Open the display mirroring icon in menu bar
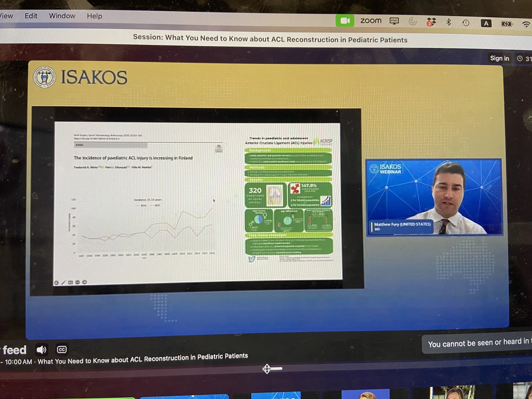Screen dimensions: 532x399 pyautogui.click(x=394, y=21)
